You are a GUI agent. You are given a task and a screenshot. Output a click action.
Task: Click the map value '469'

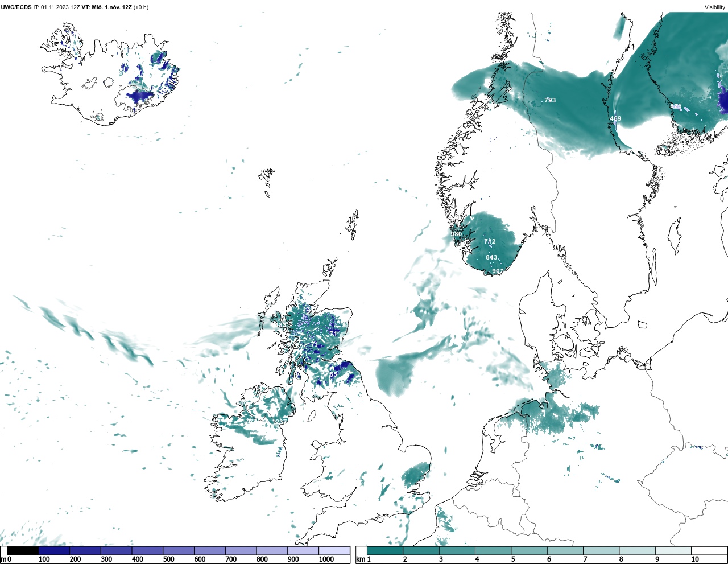(x=615, y=119)
